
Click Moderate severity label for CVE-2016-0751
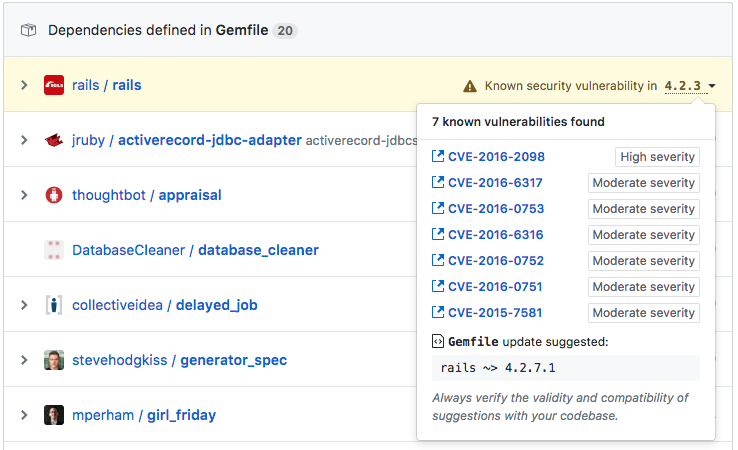pyautogui.click(x=643, y=287)
